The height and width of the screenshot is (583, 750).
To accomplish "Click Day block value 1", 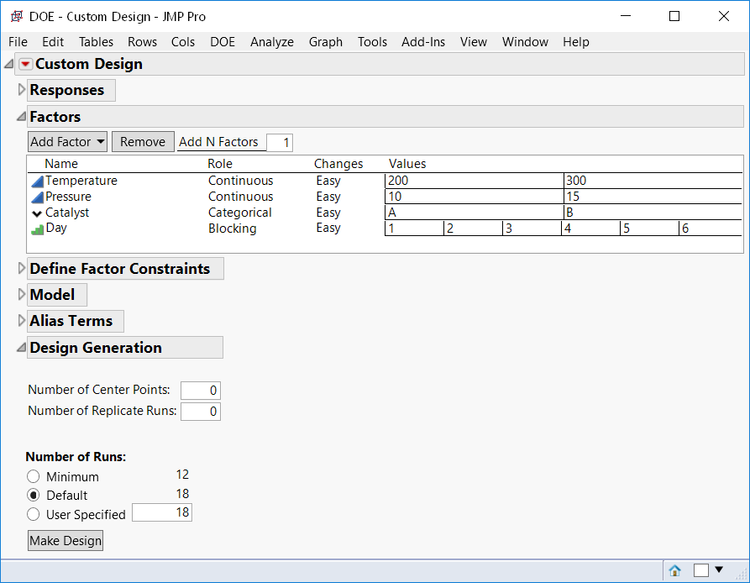I will coord(414,229).
